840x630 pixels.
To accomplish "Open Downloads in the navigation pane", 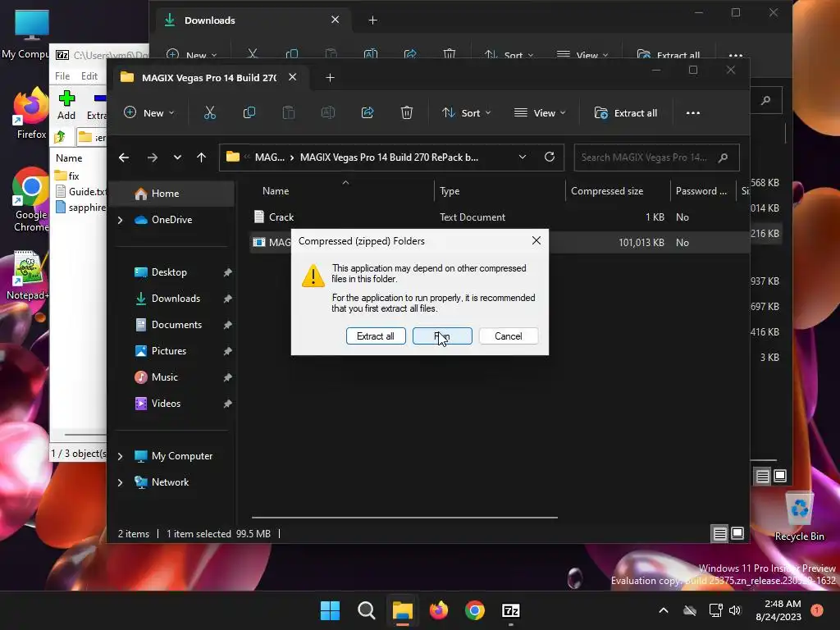I will [176, 299].
